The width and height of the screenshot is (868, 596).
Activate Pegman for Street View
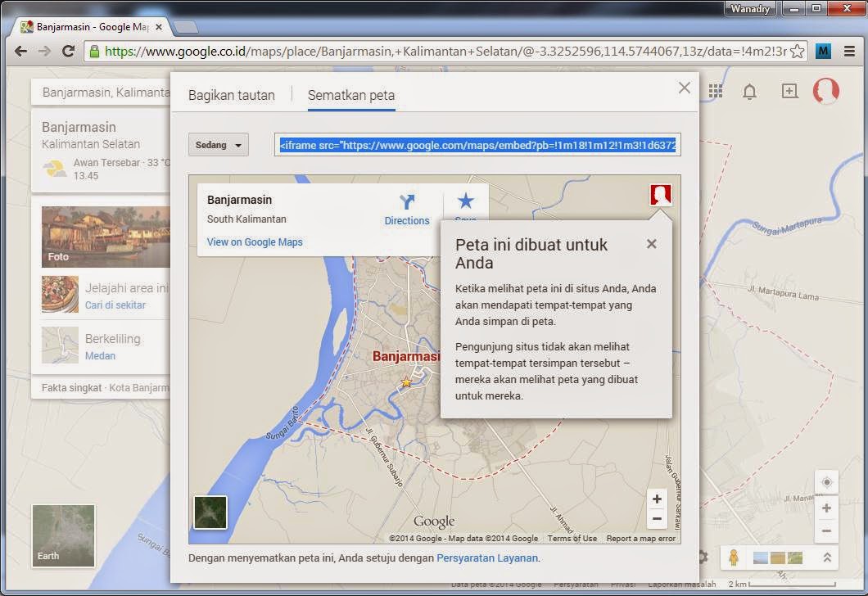[x=734, y=558]
